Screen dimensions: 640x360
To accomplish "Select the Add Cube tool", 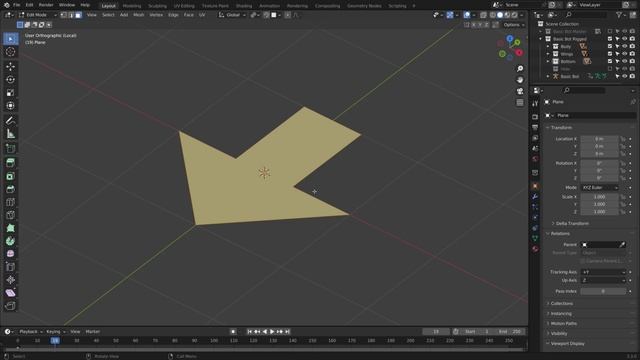I will 11,149.
